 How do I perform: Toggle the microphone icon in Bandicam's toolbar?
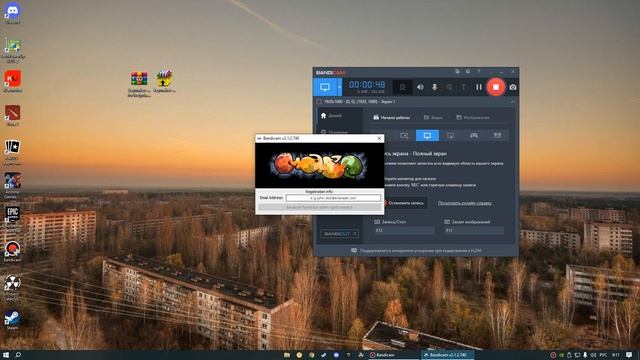[x=435, y=87]
